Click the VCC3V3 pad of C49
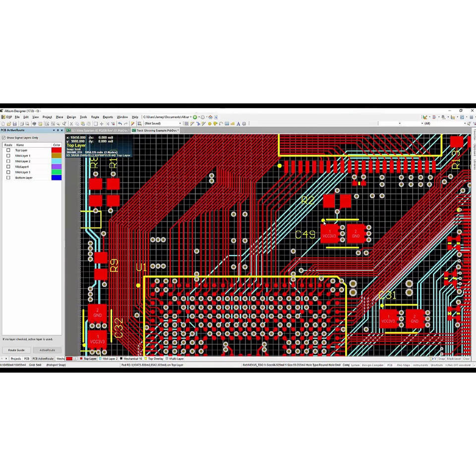Screen dimensions: 476x476 click(x=330, y=234)
